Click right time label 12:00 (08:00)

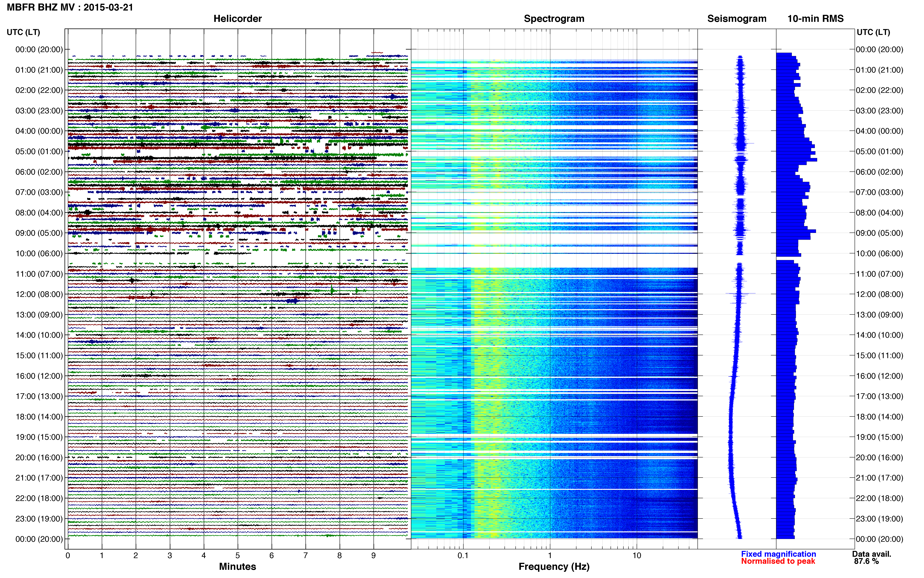(x=879, y=294)
